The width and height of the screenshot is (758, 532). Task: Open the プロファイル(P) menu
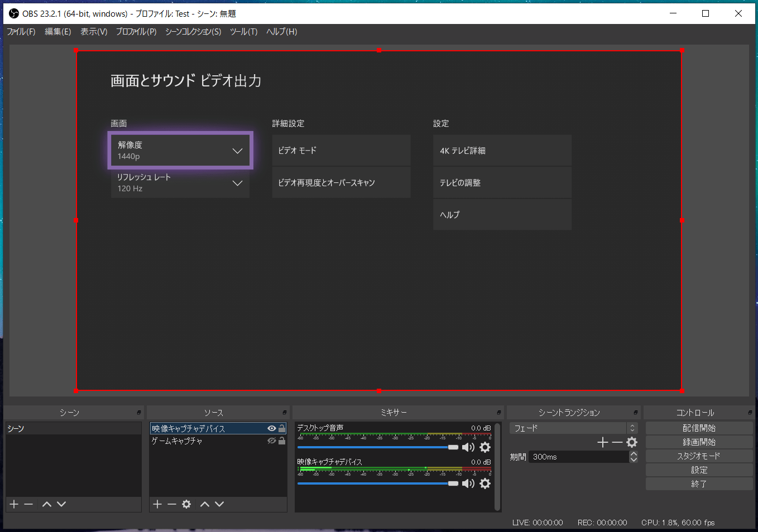coord(136,32)
